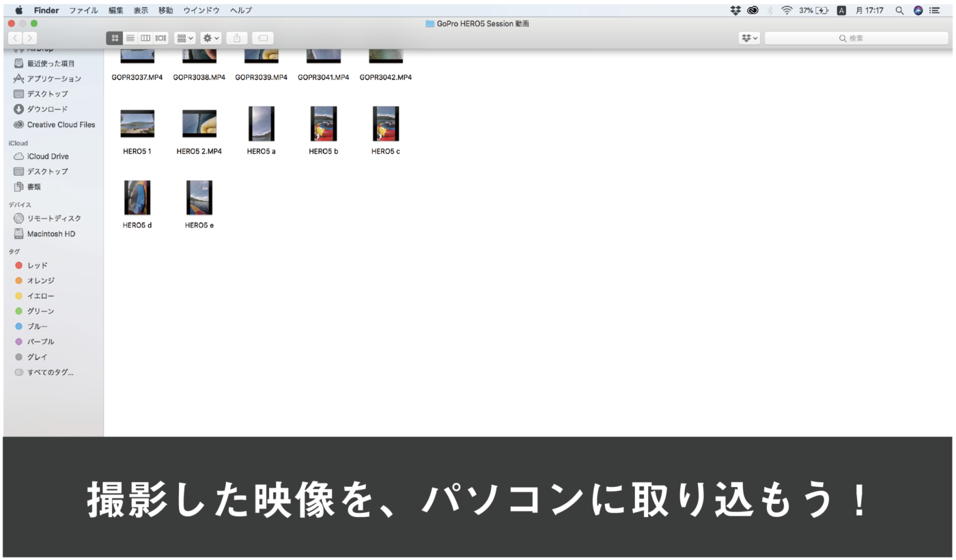Open the Wi-Fi status menu
956x560 pixels.
[x=787, y=10]
